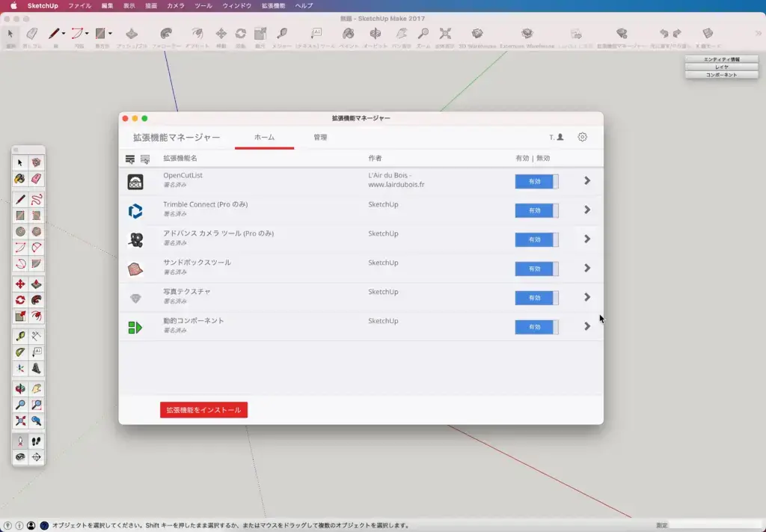Open the ウィンドウ menu
Screen dimensions: 766x532
coord(237,6)
